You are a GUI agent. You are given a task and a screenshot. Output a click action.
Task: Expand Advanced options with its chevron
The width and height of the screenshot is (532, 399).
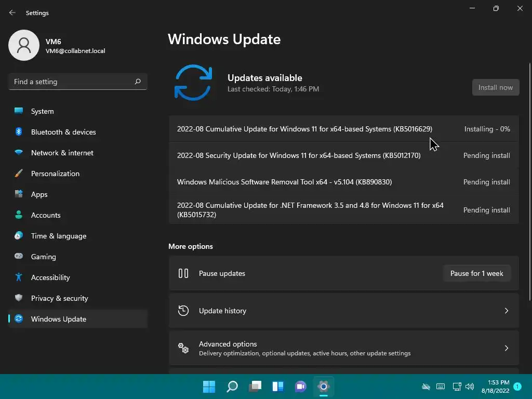click(x=506, y=348)
